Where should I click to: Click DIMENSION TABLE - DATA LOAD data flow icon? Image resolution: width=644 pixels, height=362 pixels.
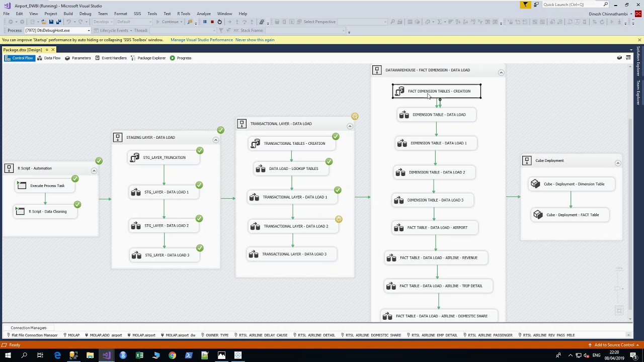click(404, 115)
